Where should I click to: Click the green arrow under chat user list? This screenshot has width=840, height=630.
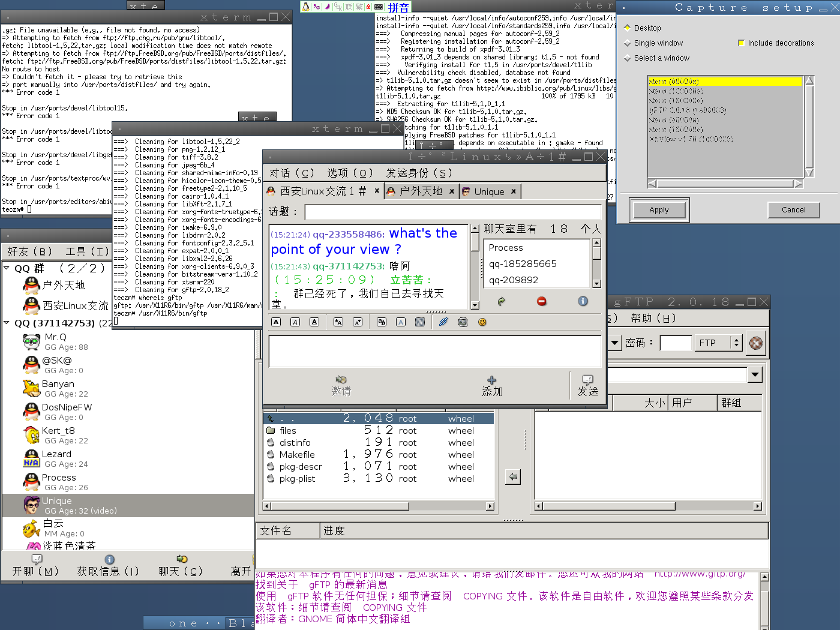pos(501,301)
